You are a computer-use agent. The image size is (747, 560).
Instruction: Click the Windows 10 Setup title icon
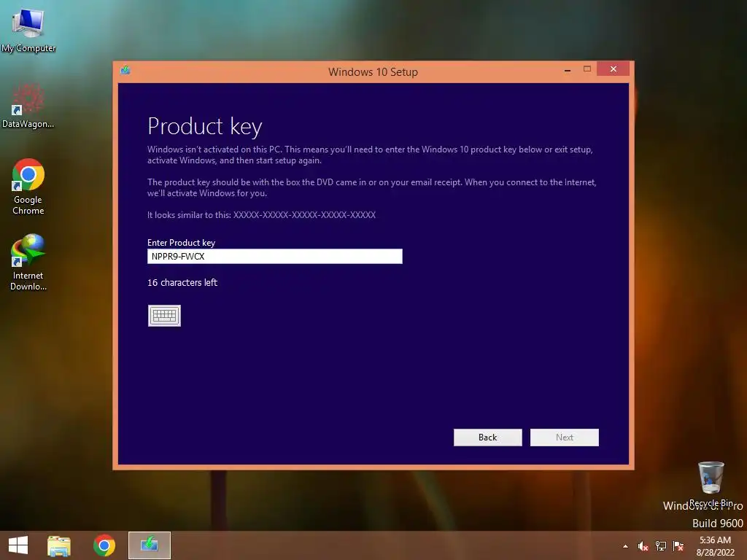[125, 71]
